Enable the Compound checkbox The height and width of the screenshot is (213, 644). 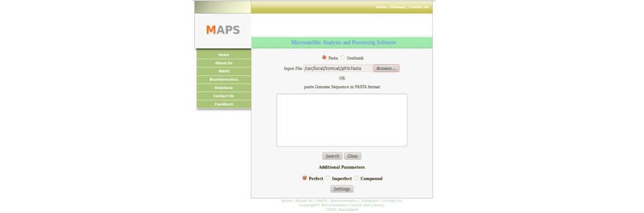tap(357, 178)
